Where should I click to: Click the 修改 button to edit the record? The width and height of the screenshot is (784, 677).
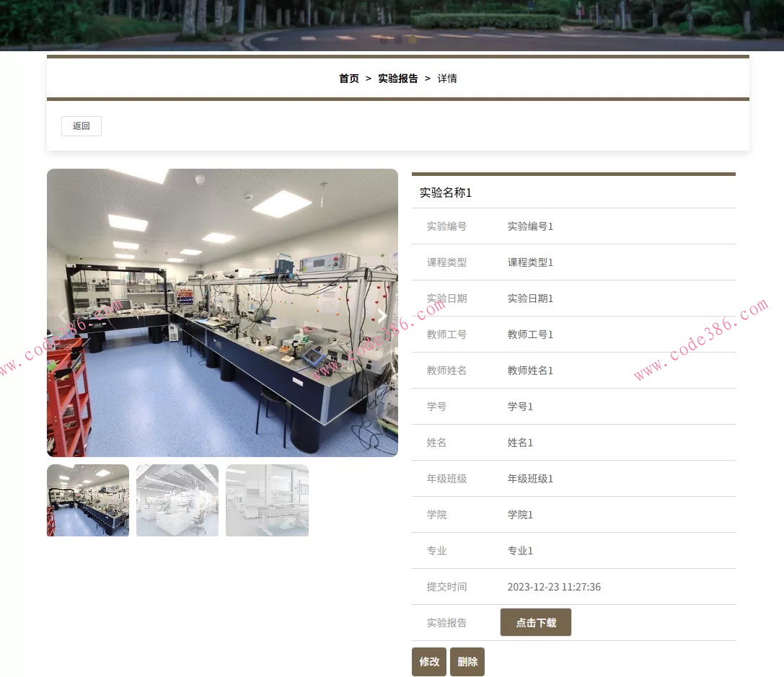tap(429, 661)
